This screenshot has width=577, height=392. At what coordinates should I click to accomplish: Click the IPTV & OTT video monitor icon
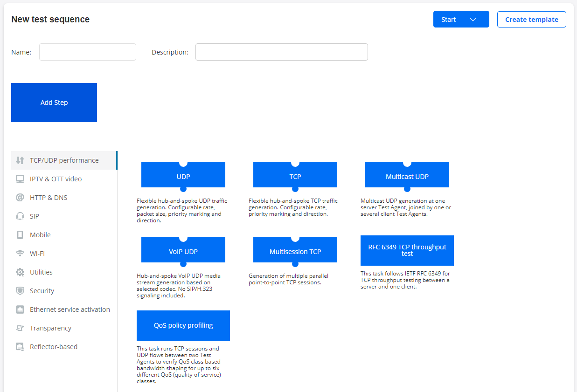click(20, 179)
